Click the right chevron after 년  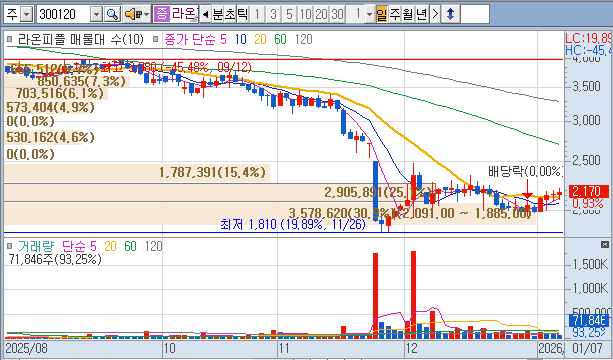(435, 14)
